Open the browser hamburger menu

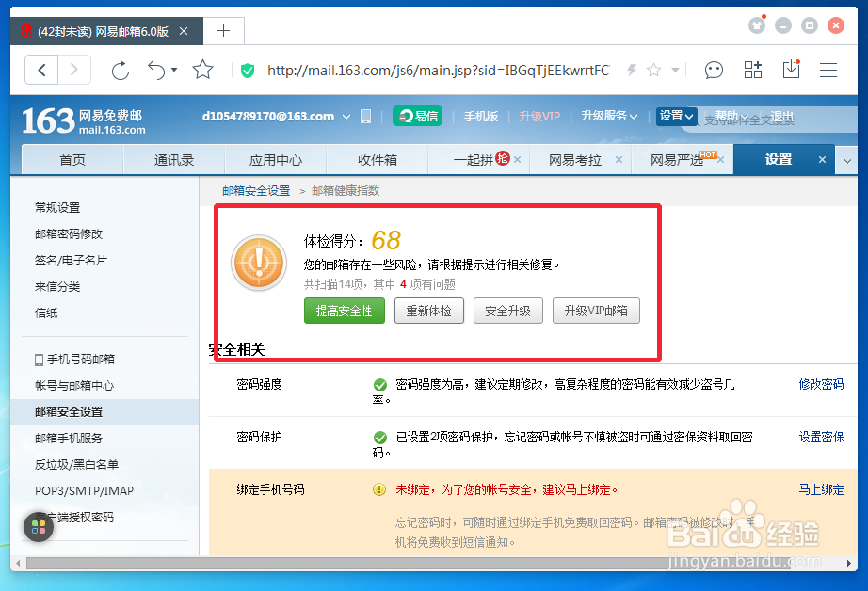(x=828, y=70)
